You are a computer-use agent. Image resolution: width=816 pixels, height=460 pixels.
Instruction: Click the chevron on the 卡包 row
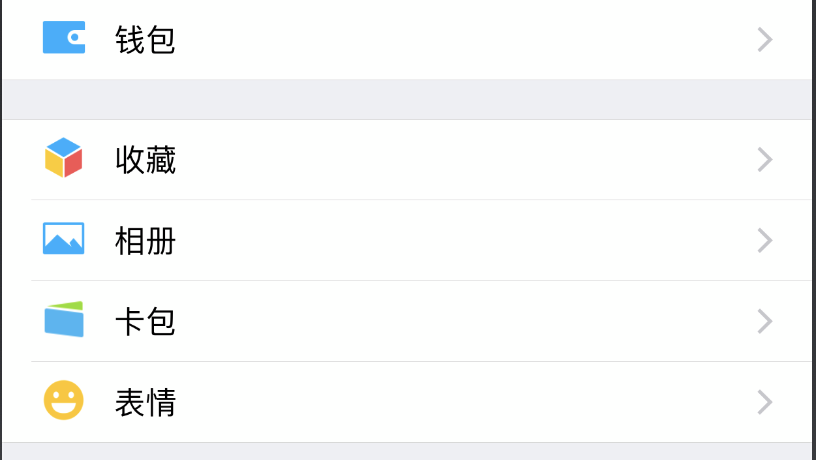tap(765, 321)
